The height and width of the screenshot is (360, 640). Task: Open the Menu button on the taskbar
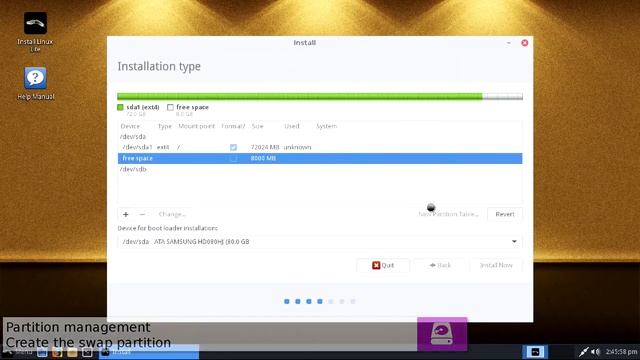tap(18, 351)
